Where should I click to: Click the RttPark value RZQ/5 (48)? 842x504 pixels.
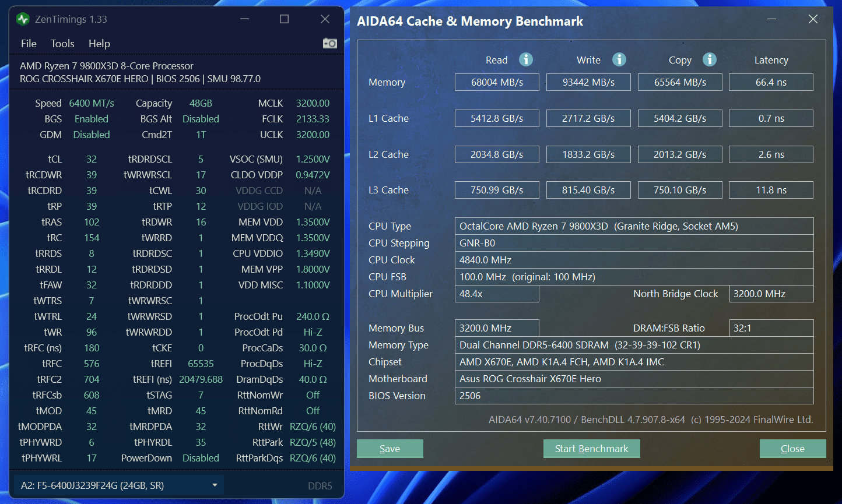(313, 442)
